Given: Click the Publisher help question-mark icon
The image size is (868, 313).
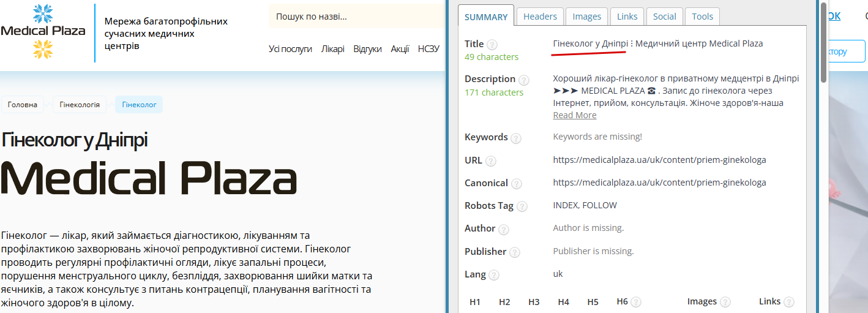Looking at the screenshot, I should 515,252.
